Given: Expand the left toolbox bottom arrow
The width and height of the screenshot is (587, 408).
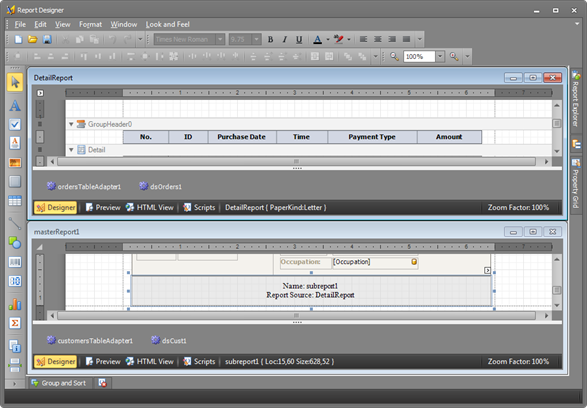Looking at the screenshot, I should [15, 383].
